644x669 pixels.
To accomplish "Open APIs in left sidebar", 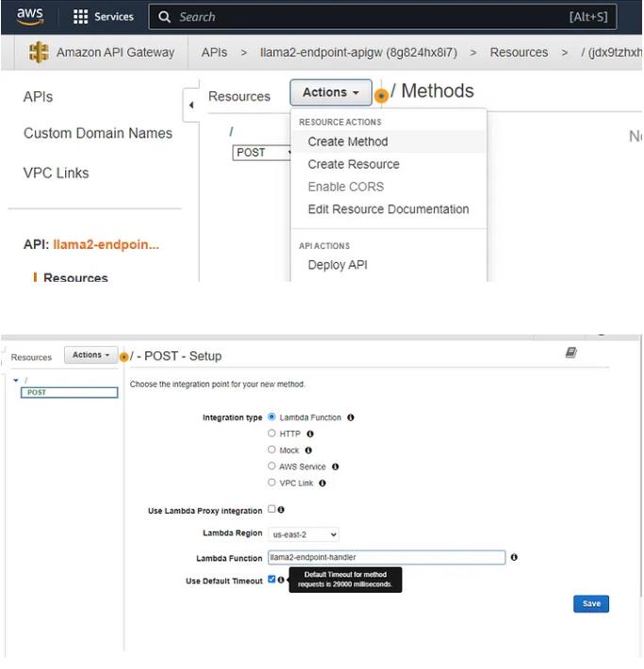I will tap(38, 97).
